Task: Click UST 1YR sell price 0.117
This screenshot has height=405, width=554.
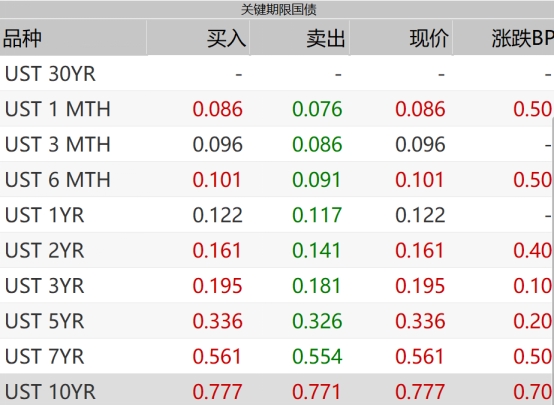Action: 317,215
